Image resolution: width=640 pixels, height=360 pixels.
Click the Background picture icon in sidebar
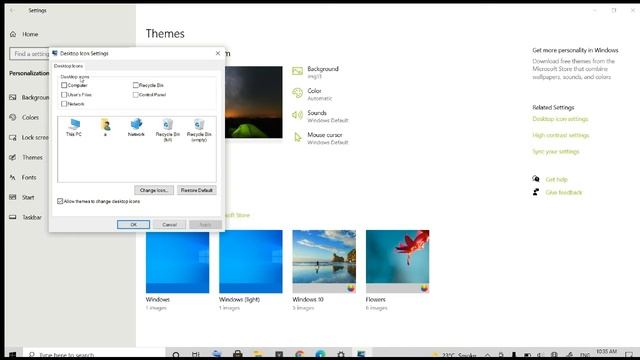[x=13, y=98]
